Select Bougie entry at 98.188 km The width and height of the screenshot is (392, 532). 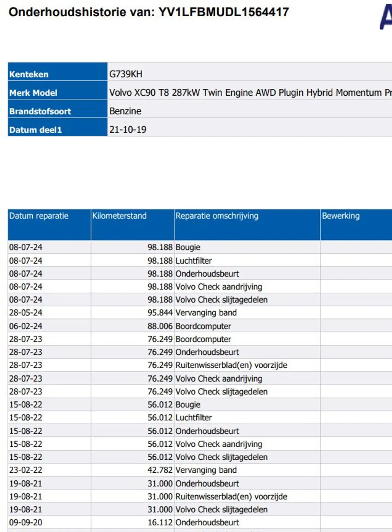click(x=188, y=247)
